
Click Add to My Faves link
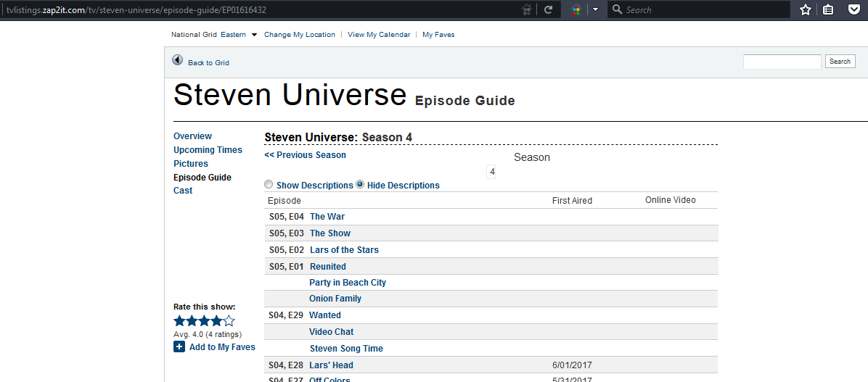click(222, 347)
